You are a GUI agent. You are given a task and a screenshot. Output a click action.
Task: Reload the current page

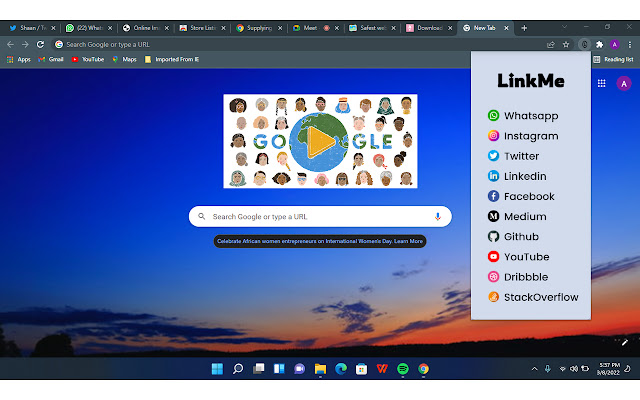coord(40,44)
